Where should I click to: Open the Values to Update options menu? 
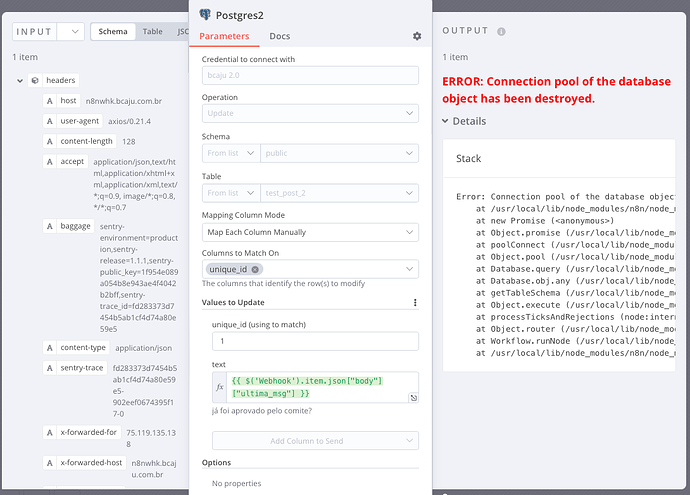tap(415, 302)
